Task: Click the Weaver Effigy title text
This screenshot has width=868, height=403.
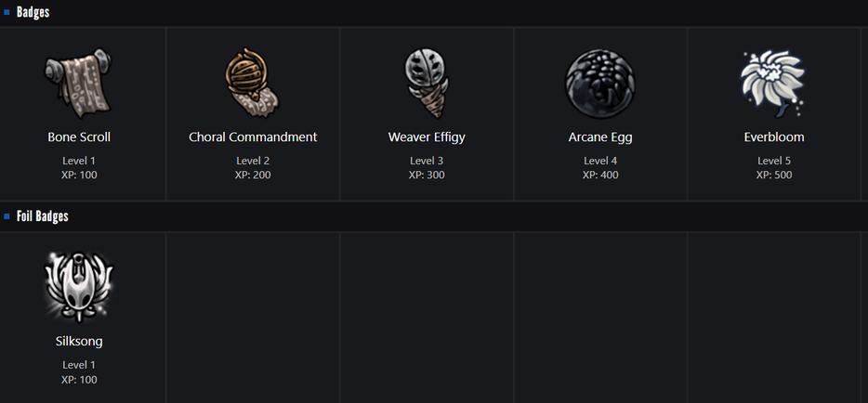Action: coord(427,136)
